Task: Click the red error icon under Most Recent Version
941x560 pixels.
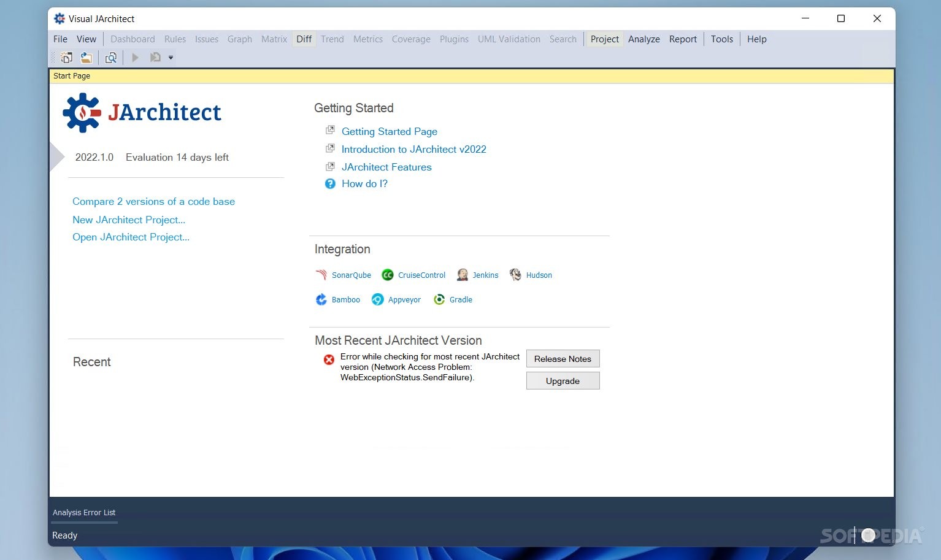Action: (329, 359)
